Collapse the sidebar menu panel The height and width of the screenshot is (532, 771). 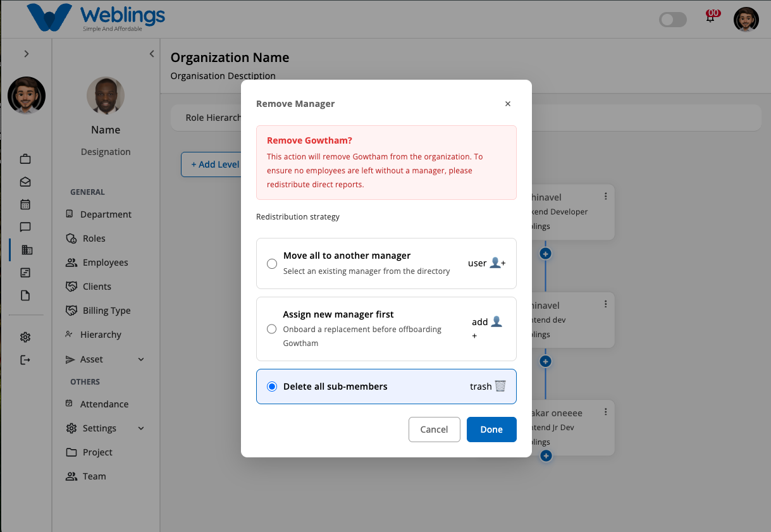[152, 54]
